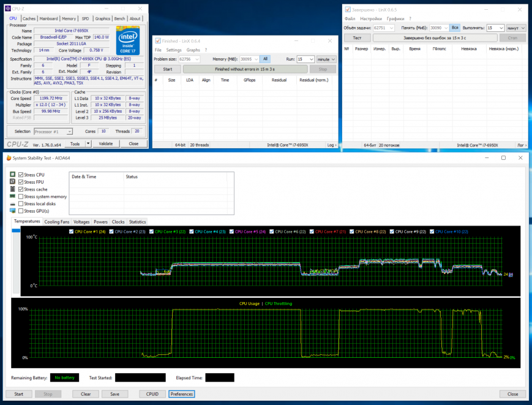This screenshot has height=405, width=532.
Task: Click the Intel Core i7 logo in CPU-Z
Action: tap(127, 40)
